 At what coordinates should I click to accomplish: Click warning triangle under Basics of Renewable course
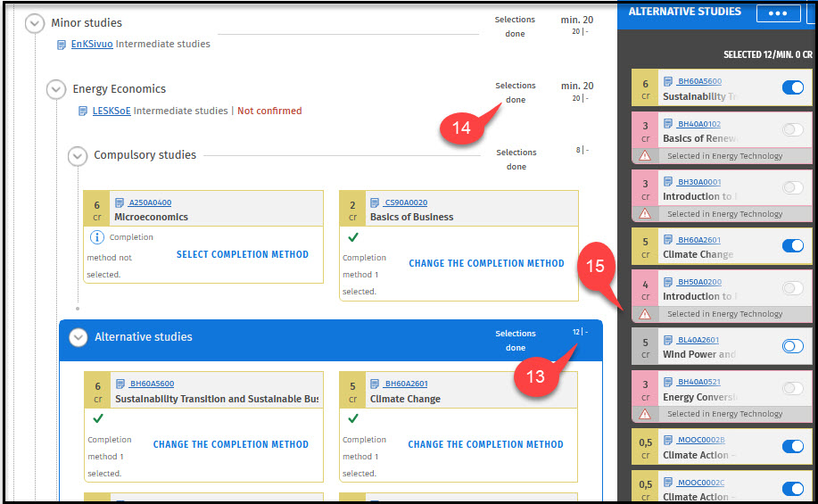coord(644,156)
